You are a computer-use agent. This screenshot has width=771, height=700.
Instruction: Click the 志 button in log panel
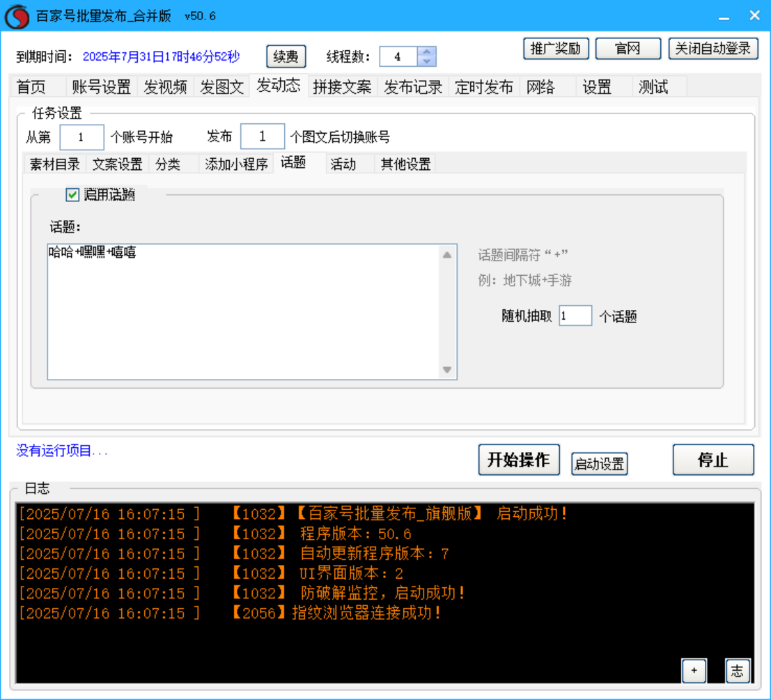click(738, 671)
